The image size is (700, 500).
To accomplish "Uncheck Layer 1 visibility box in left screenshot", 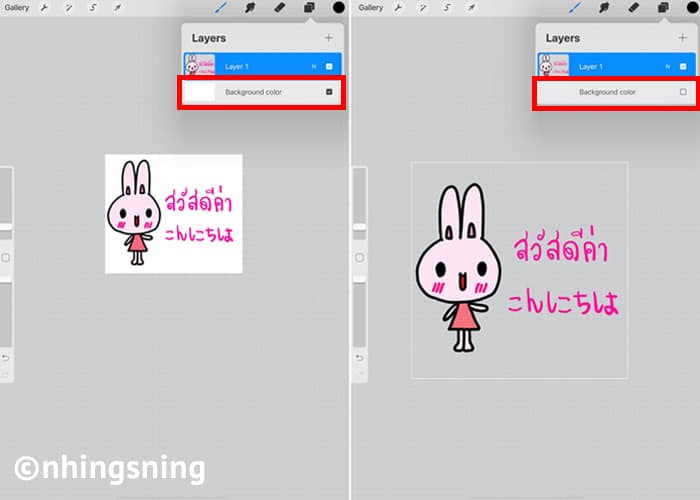I will point(329,67).
